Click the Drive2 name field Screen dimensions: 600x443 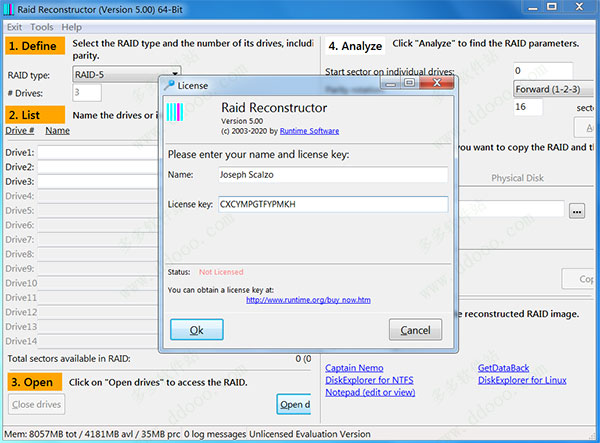click(98, 167)
